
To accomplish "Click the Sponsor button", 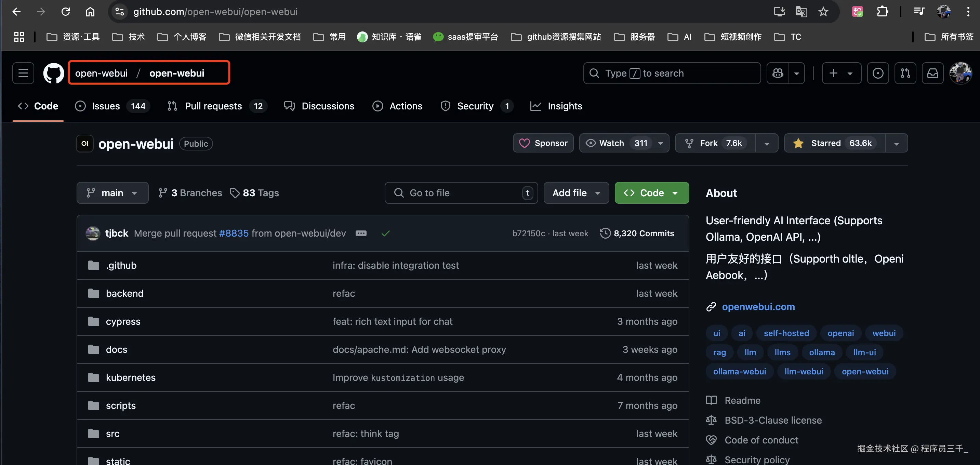I will 543,143.
